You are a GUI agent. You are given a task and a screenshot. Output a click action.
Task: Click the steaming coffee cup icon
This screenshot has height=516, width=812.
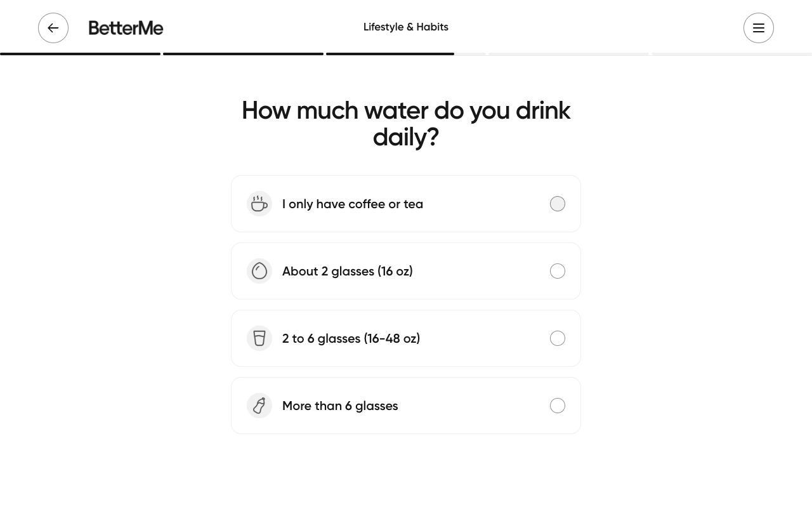(259, 204)
